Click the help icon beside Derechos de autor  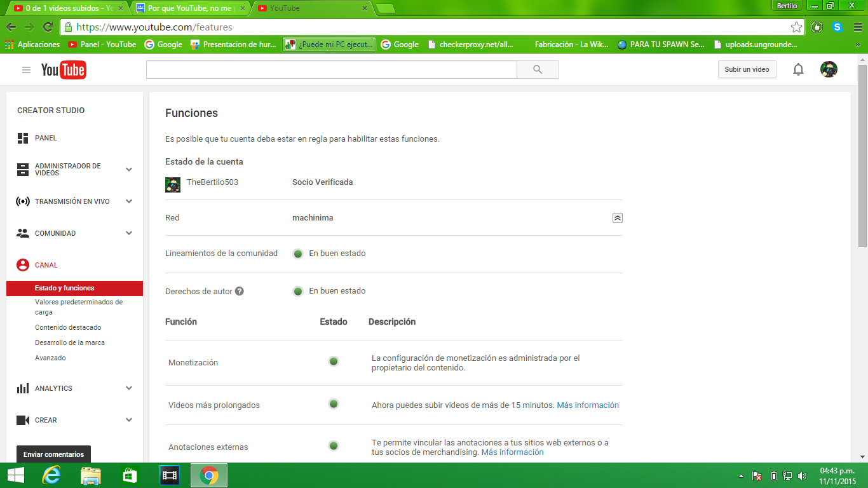tap(240, 291)
